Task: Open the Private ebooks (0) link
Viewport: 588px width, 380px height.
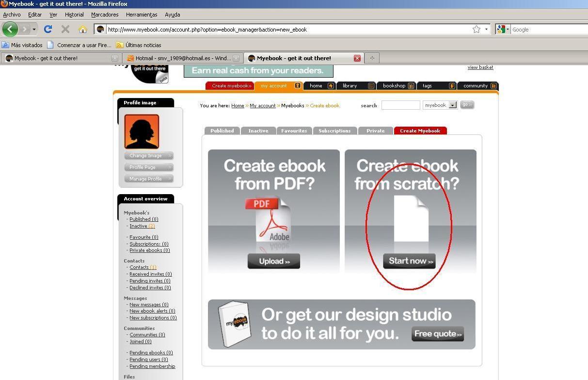Action: coord(150,250)
